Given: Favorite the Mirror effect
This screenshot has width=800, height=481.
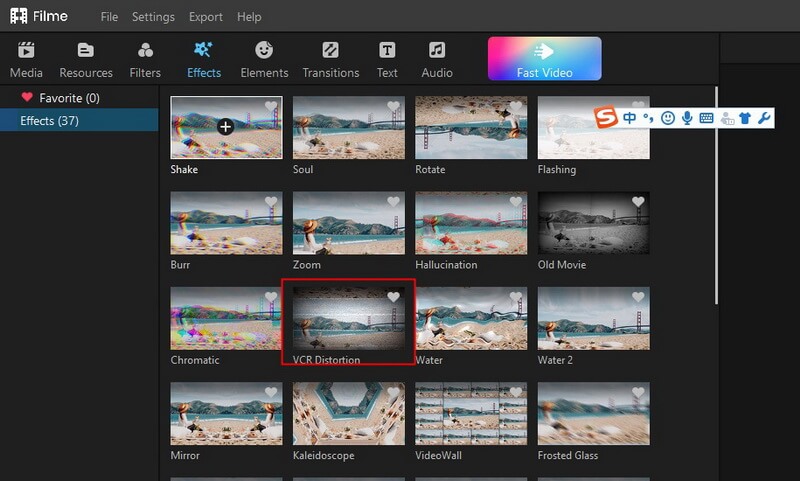Looking at the screenshot, I should pos(271,392).
